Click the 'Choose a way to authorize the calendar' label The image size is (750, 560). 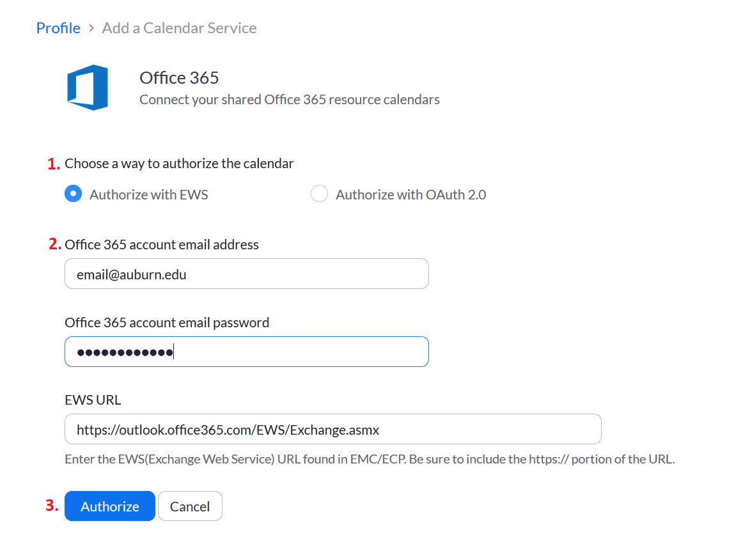click(x=179, y=164)
